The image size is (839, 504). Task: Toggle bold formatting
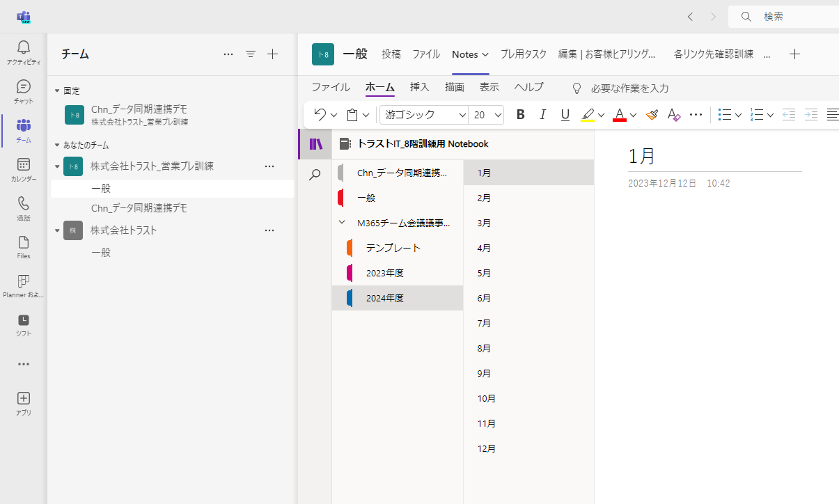(520, 115)
